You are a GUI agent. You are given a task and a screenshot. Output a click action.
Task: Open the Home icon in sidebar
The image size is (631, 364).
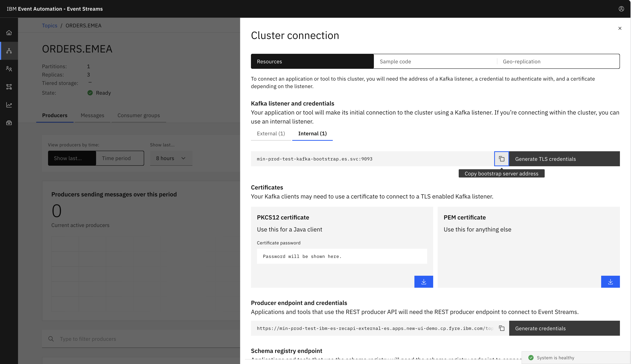[x=9, y=33]
